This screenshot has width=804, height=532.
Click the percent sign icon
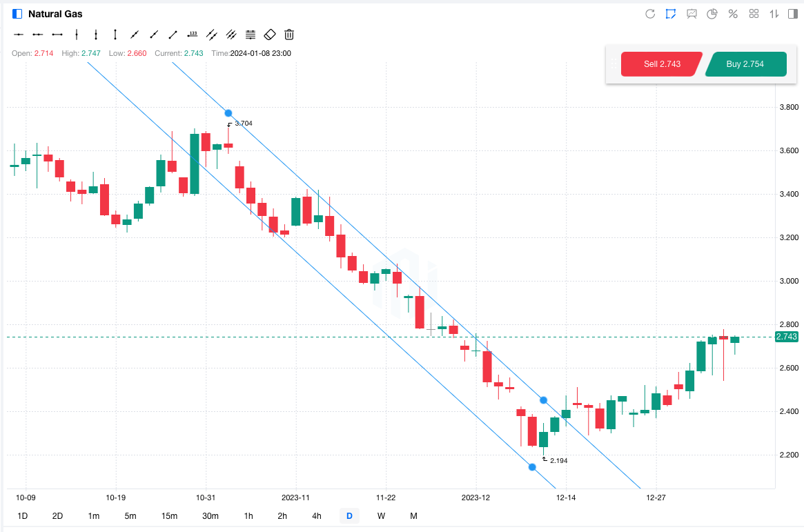coord(733,14)
